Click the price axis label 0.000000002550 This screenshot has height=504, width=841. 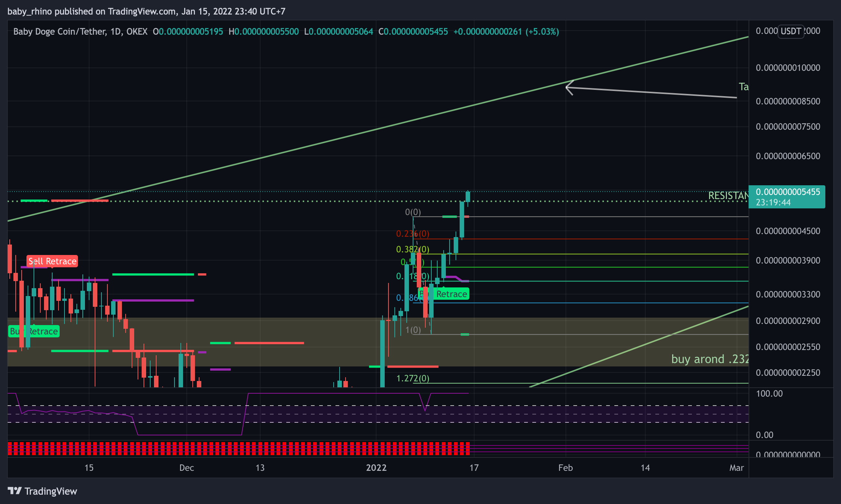(x=788, y=347)
